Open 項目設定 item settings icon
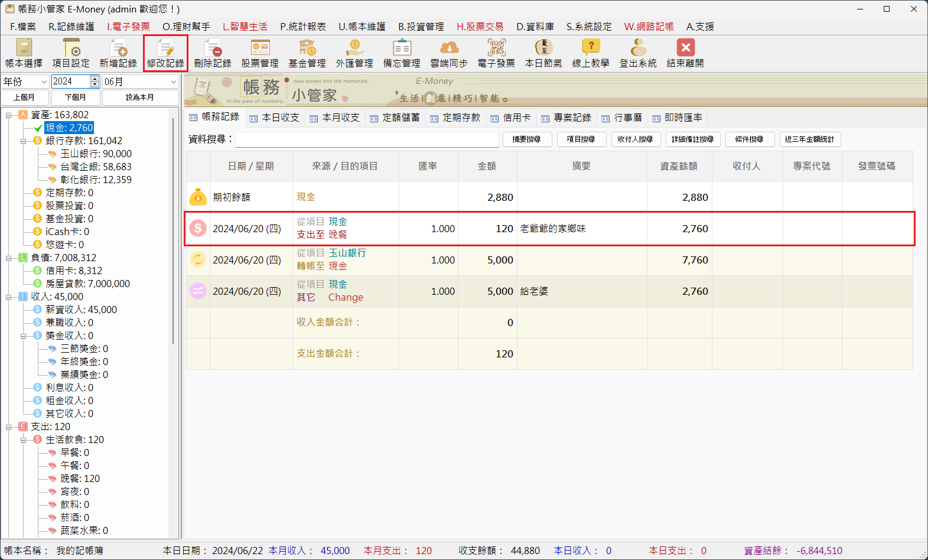The width and height of the screenshot is (928, 560). pyautogui.click(x=71, y=53)
